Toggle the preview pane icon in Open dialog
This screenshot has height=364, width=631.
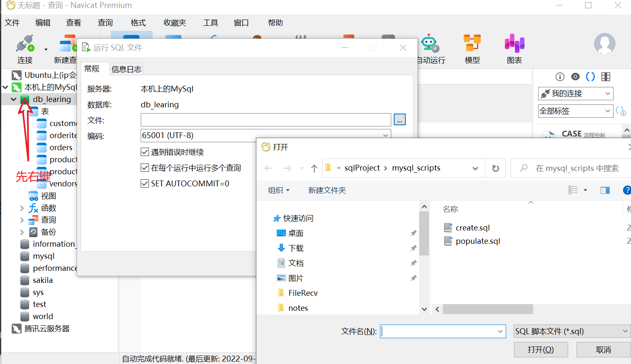(x=605, y=190)
